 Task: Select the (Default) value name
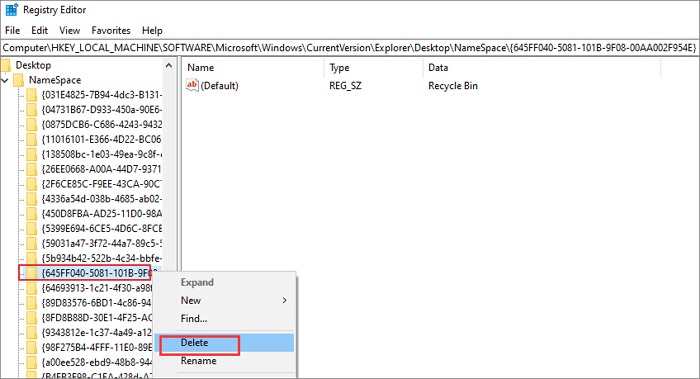(220, 86)
